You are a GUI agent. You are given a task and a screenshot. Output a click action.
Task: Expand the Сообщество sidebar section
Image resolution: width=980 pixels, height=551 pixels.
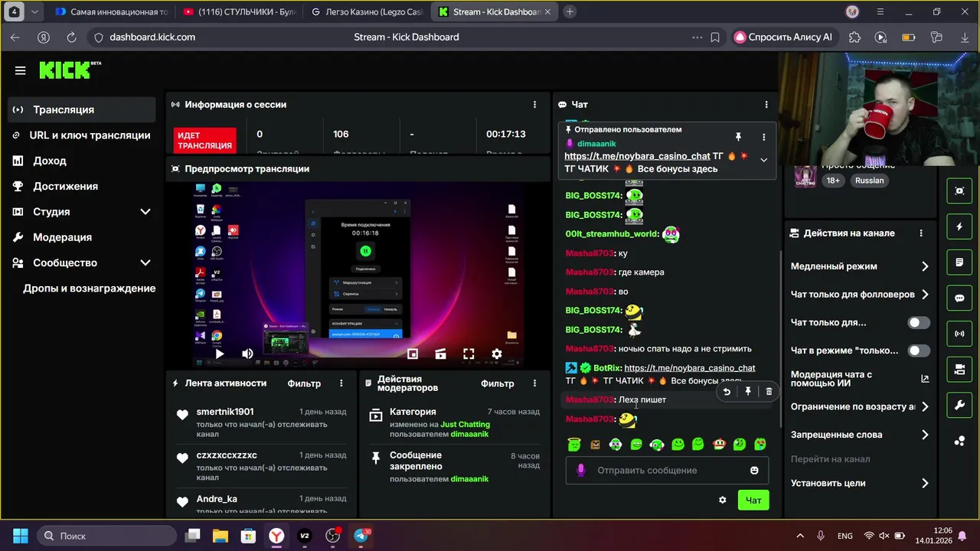click(x=145, y=262)
